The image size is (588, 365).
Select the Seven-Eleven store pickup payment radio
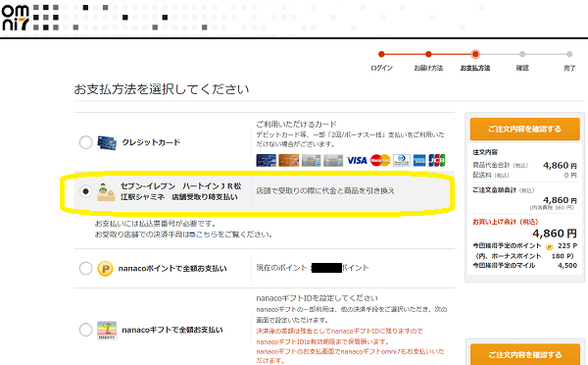(86, 191)
